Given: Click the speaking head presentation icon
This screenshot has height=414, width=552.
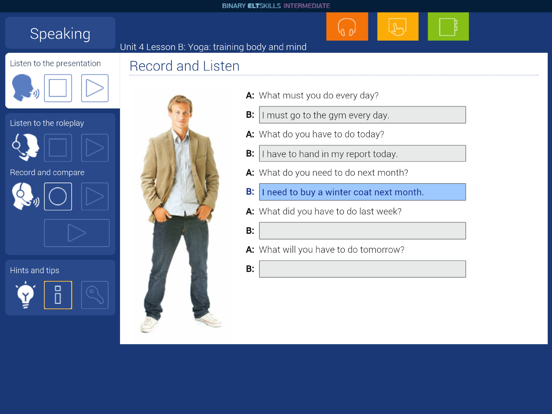Looking at the screenshot, I should tap(25, 88).
